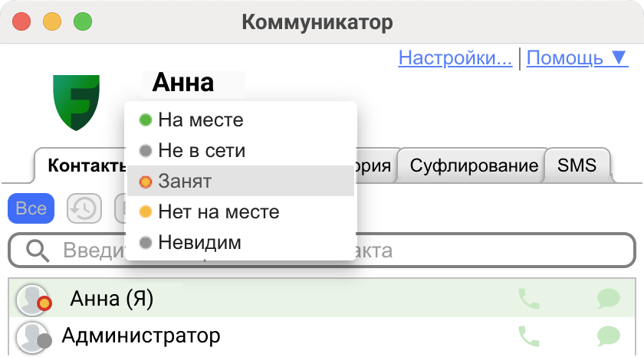The height and width of the screenshot is (357, 644).
Task: Open chat with Анна (Я)
Action: (x=608, y=299)
